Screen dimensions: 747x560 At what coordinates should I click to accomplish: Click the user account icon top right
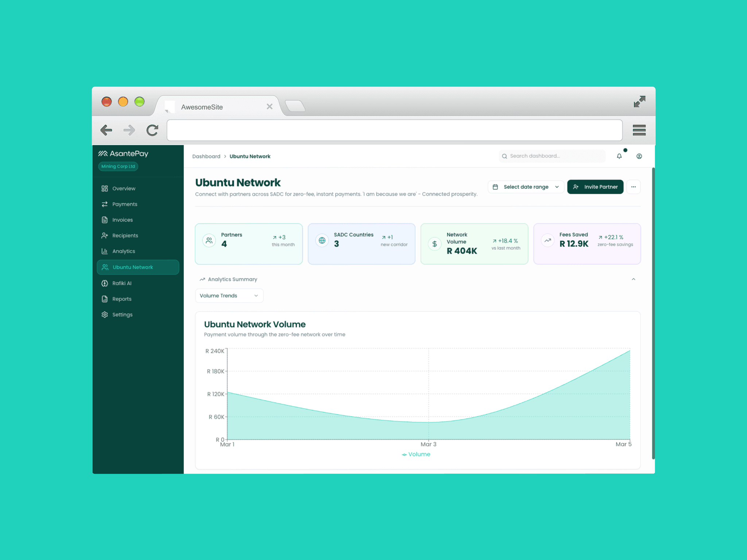click(x=639, y=156)
